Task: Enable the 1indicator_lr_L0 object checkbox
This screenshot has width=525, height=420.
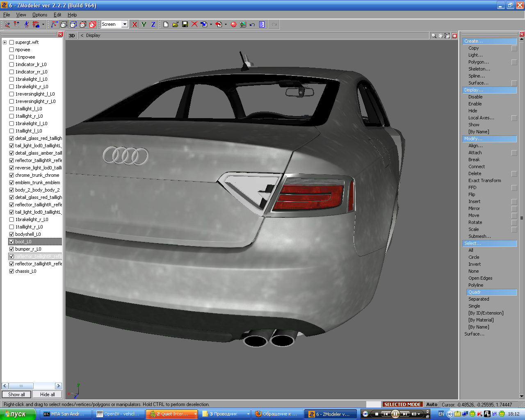Action: click(x=11, y=64)
